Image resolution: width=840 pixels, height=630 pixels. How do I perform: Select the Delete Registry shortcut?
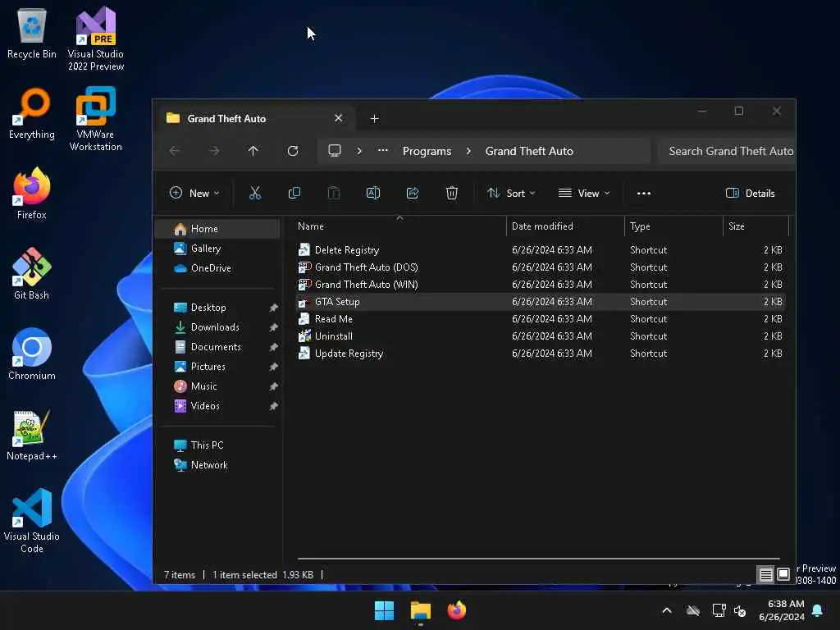(x=541, y=250)
